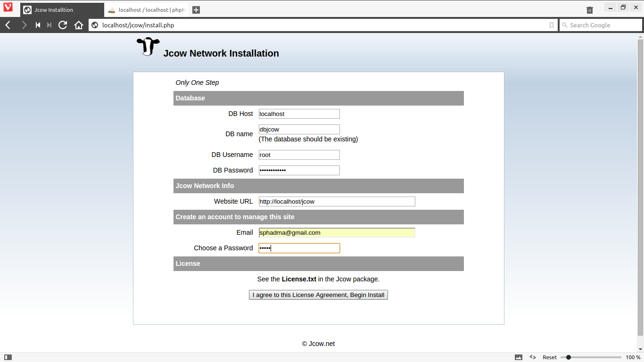
Task: Click the Jcow Network Info header
Action: [x=319, y=186]
